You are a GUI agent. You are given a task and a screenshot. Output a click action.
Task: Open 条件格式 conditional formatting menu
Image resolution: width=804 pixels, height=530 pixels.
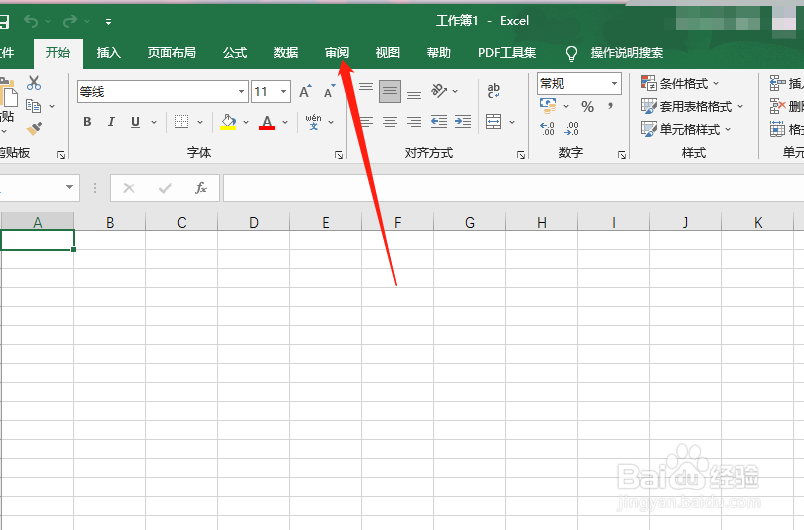680,83
